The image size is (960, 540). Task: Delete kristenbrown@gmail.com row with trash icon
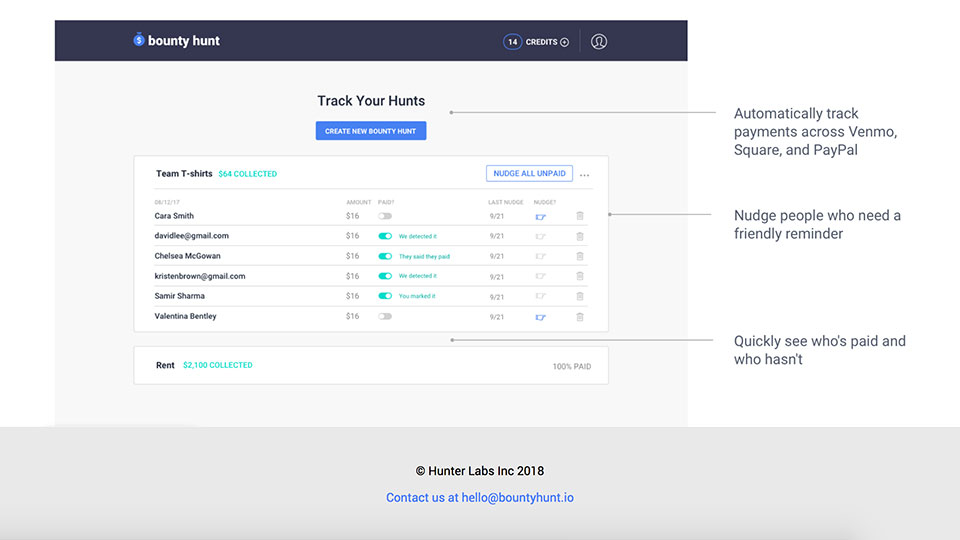pos(580,276)
